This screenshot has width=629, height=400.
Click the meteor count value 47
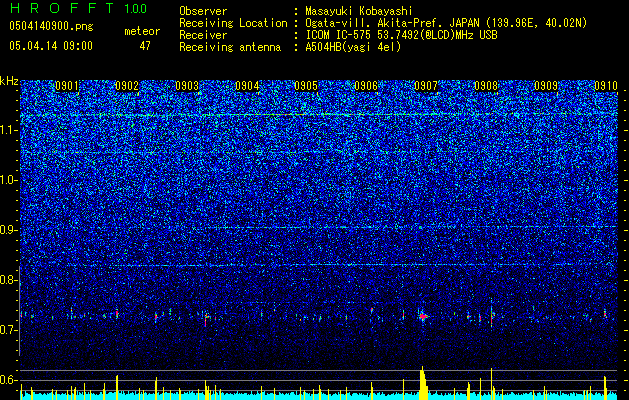[x=145, y=46]
